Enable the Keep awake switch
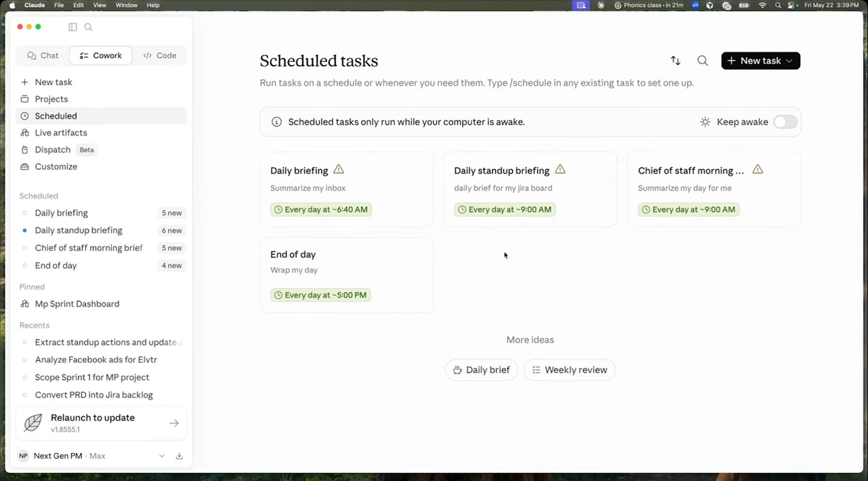Screen dimensions: 868x481 tap(785, 122)
